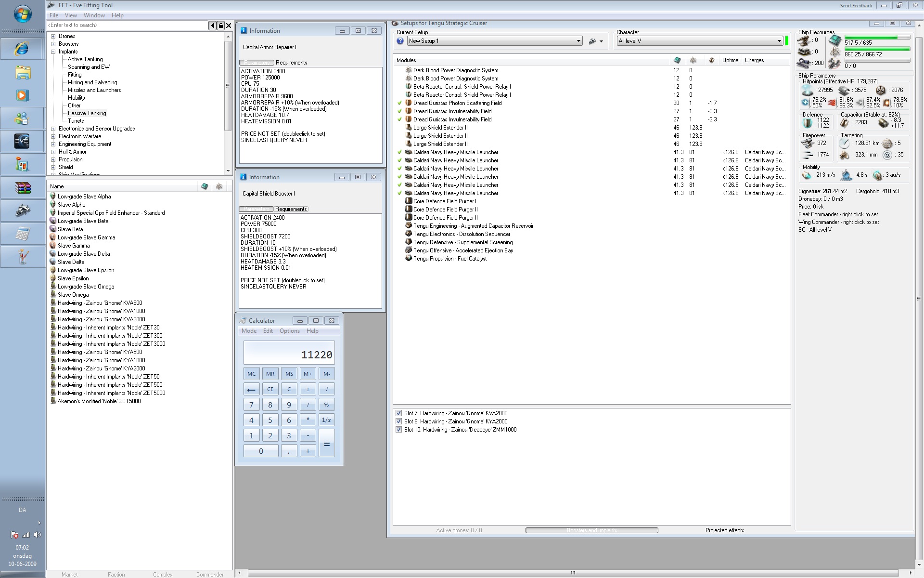Click the Boosters and Implants bar
The width and height of the screenshot is (924, 578).
coord(591,530)
